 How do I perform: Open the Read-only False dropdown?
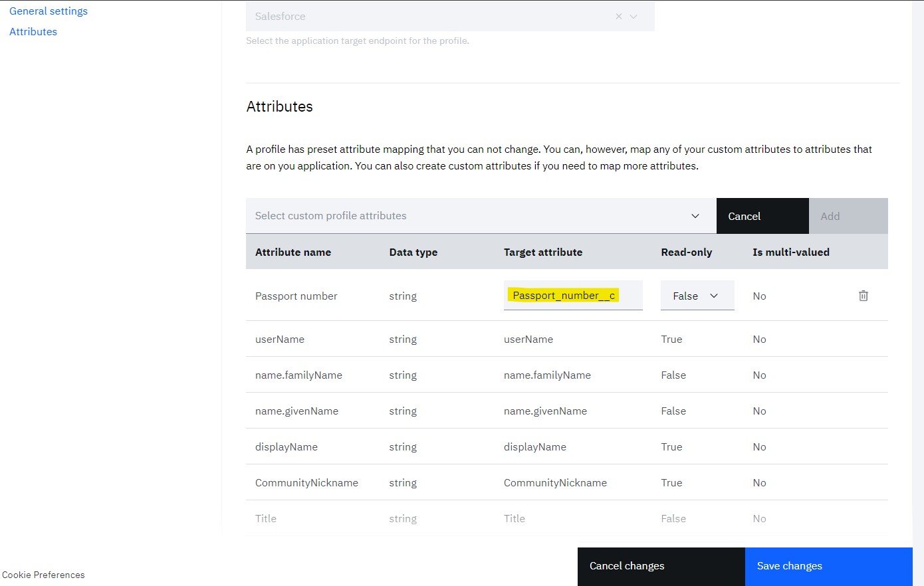point(697,296)
